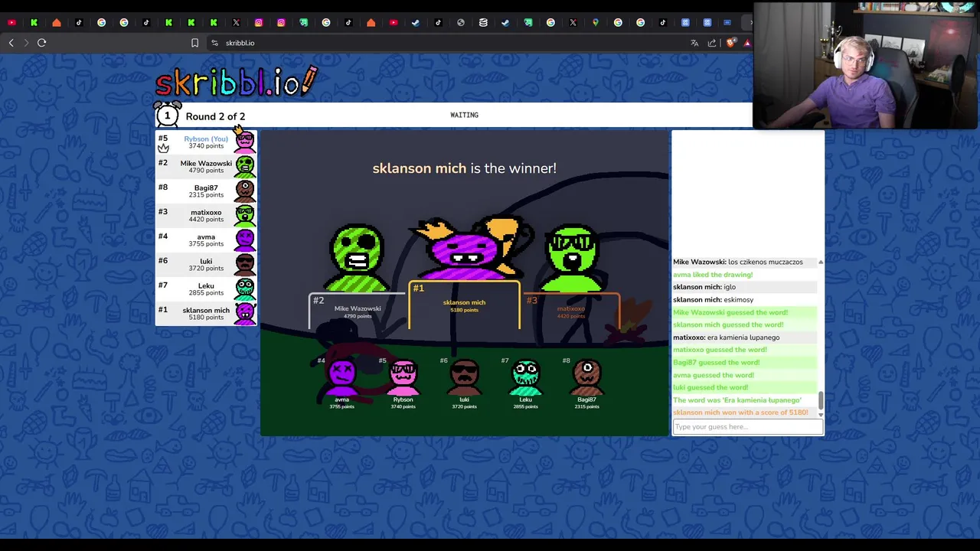Click Leku's avatar in results row
This screenshot has width=980, height=551.
525,377
